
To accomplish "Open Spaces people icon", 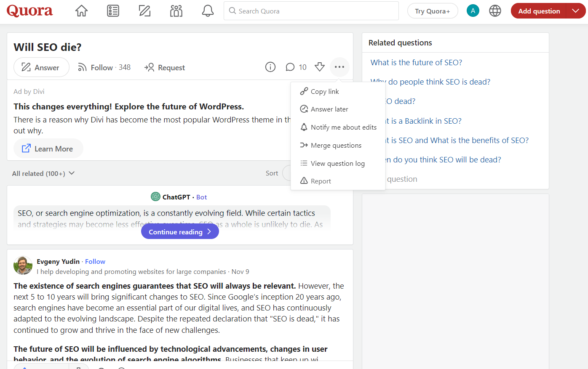I will point(176,11).
